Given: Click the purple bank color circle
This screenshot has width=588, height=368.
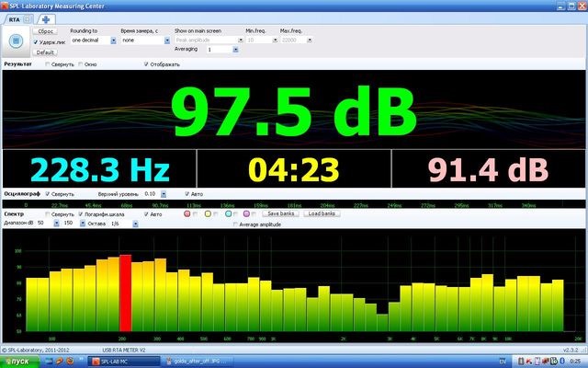Looking at the screenshot, I should point(246,213).
